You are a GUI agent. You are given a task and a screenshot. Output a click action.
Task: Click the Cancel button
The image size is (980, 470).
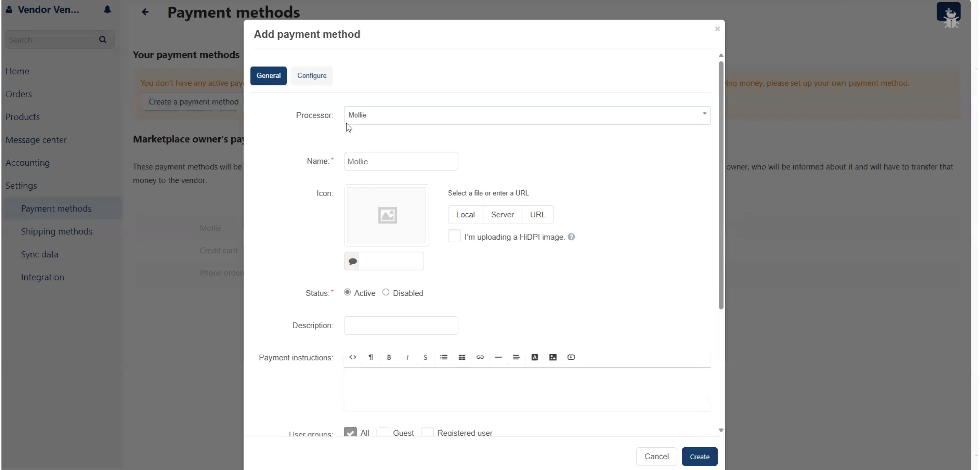tap(656, 456)
